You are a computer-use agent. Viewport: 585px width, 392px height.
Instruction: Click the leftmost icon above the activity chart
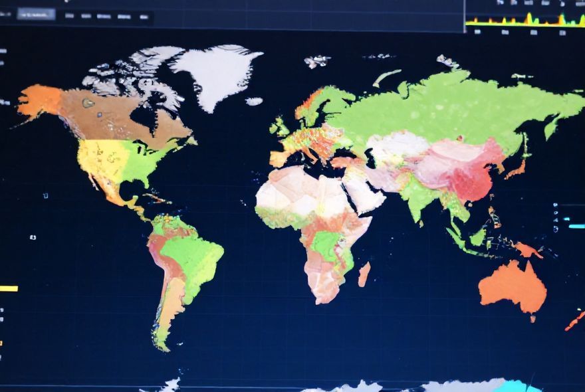pyautogui.click(x=500, y=3)
